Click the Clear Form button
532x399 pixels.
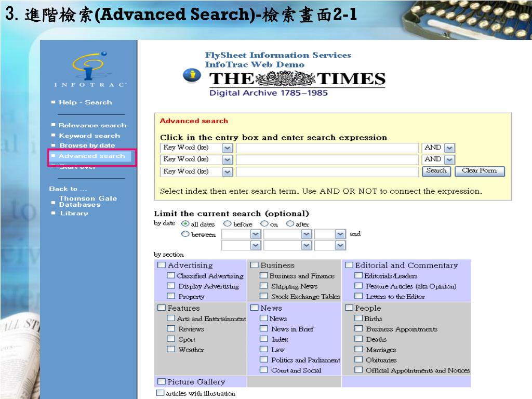(x=480, y=171)
